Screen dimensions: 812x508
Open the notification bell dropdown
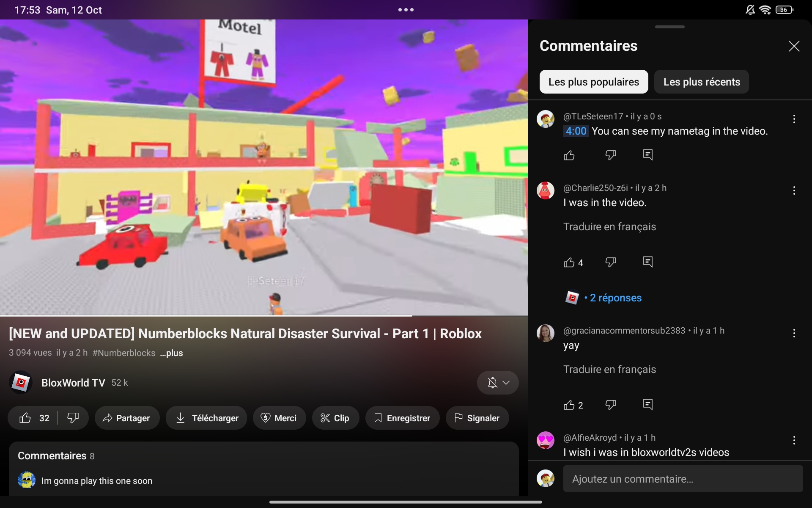(498, 383)
